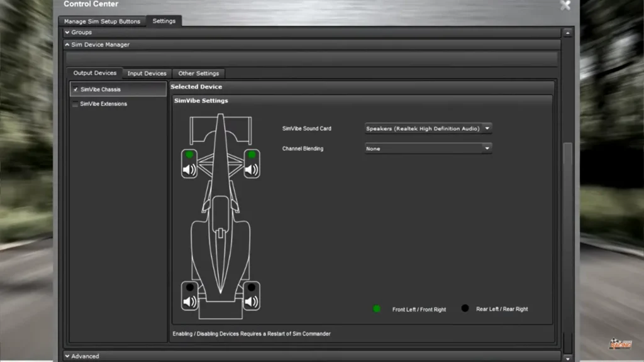Screen dimensions: 644x362
Task: Click the scrollbar down arrow
Action: point(568,358)
